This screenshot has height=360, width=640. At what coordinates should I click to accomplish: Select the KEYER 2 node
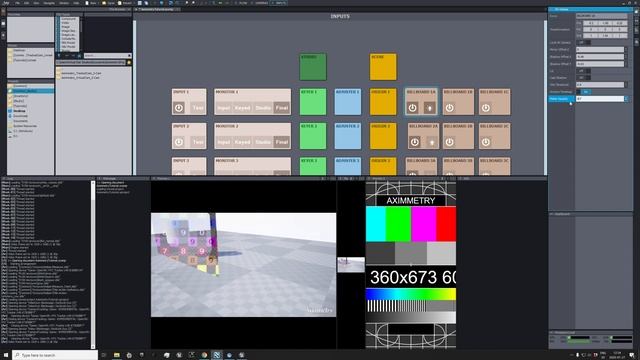point(313,136)
